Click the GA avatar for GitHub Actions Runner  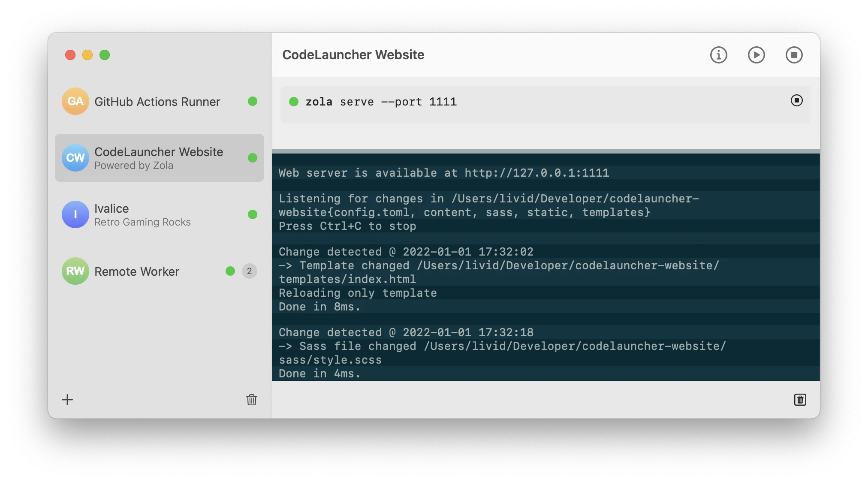coord(75,102)
